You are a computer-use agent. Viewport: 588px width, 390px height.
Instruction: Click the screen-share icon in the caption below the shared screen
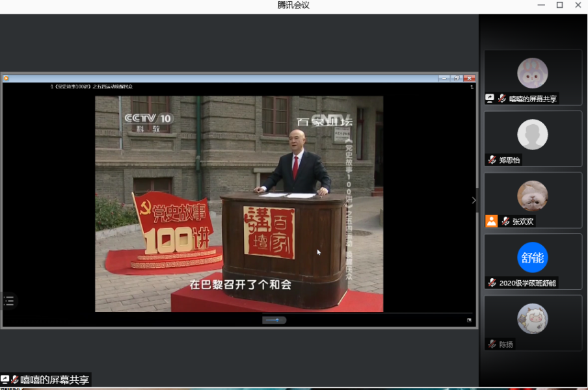click(x=5, y=380)
